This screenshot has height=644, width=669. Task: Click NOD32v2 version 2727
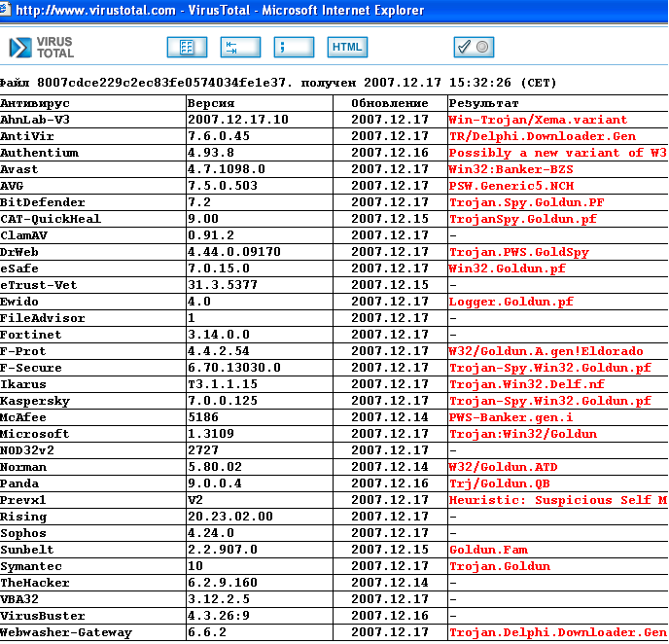click(203, 450)
